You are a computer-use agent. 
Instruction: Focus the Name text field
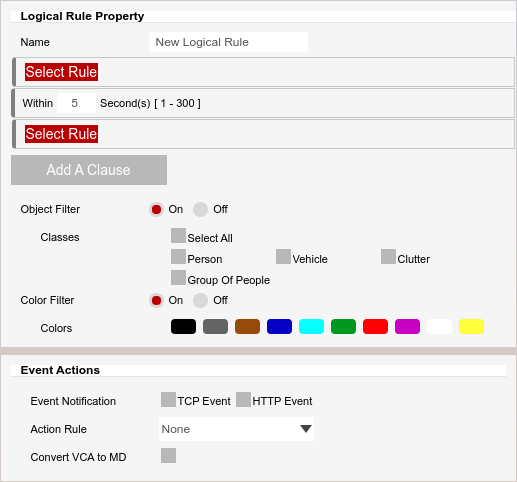click(228, 42)
